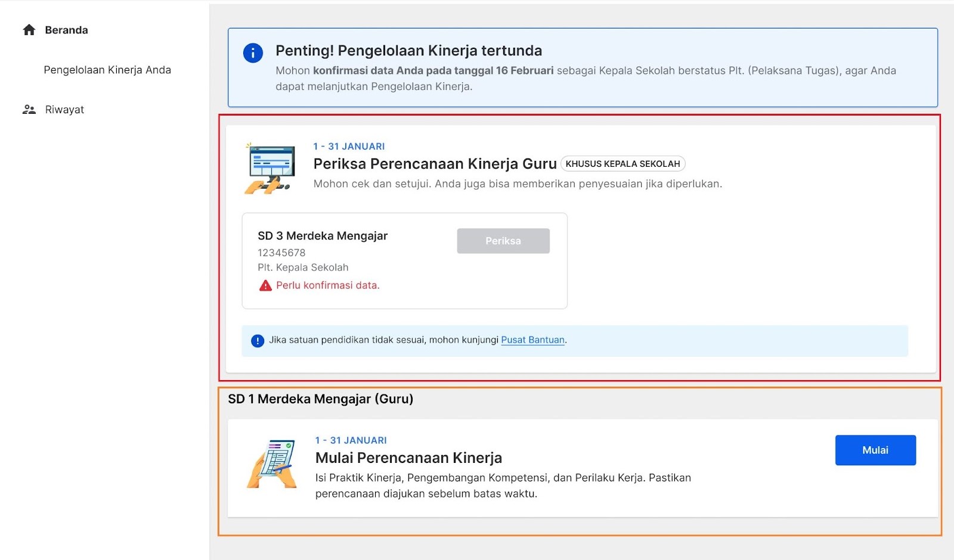954x560 pixels.
Task: Open Pengelolaan Kinerja Anda menu item
Action: coord(107,70)
